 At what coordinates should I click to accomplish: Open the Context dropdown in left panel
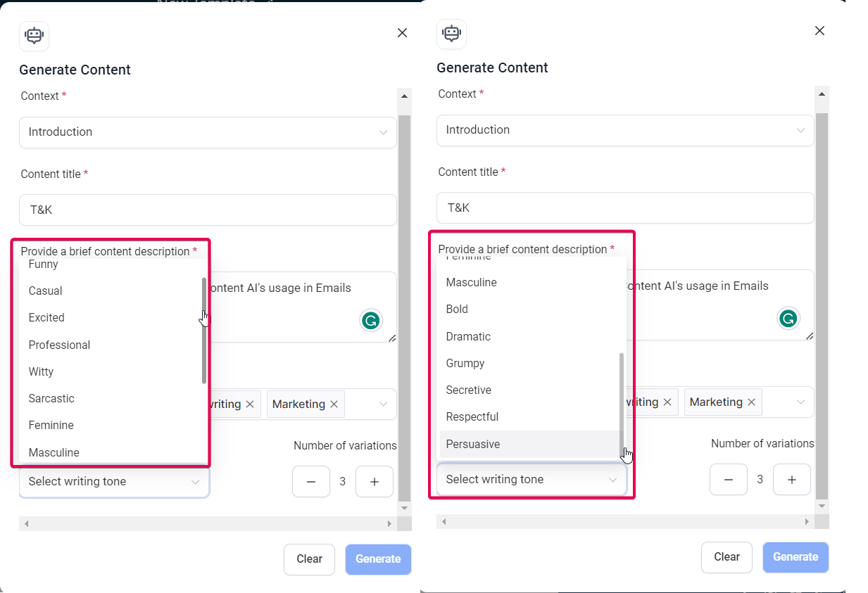208,132
